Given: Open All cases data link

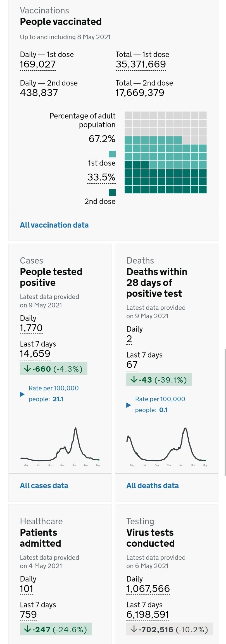Looking at the screenshot, I should [44, 486].
